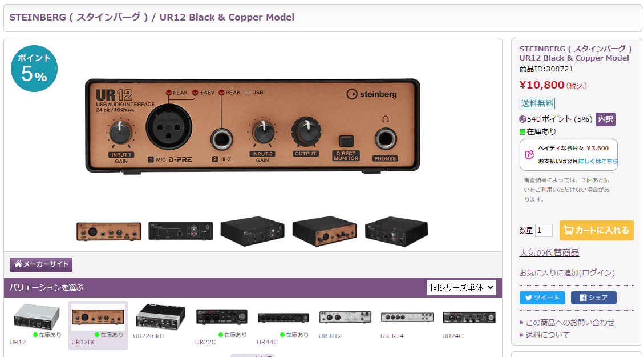Click the 送料無料 free shipping badge
This screenshot has width=644, height=357.
tap(537, 103)
